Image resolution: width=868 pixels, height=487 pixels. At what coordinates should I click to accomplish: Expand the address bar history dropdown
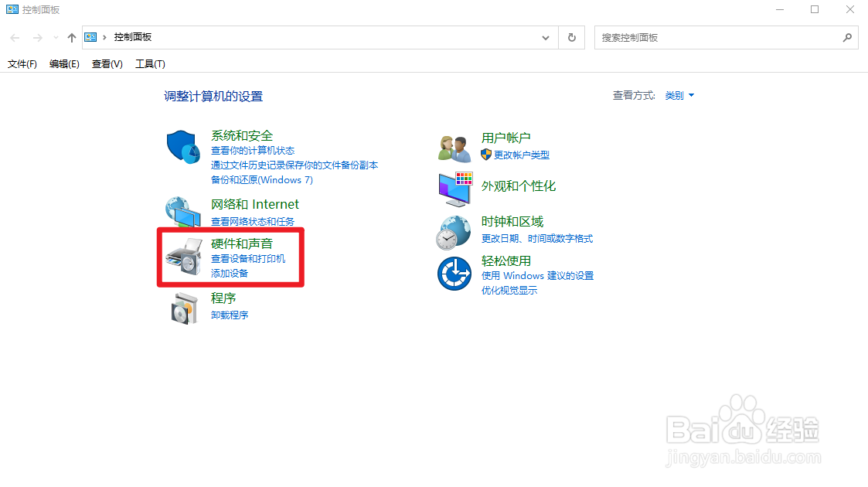tap(546, 38)
